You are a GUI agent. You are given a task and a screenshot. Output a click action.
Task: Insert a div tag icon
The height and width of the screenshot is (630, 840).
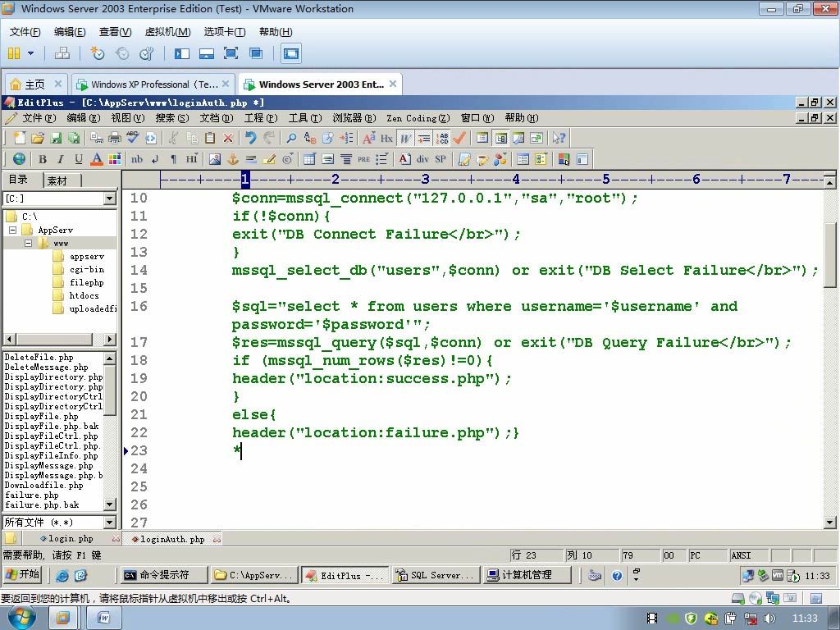point(422,159)
